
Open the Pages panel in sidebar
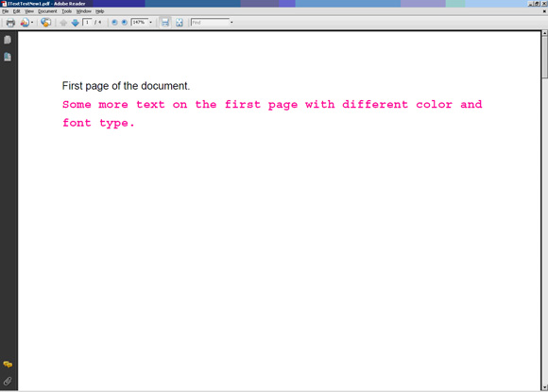8,40
